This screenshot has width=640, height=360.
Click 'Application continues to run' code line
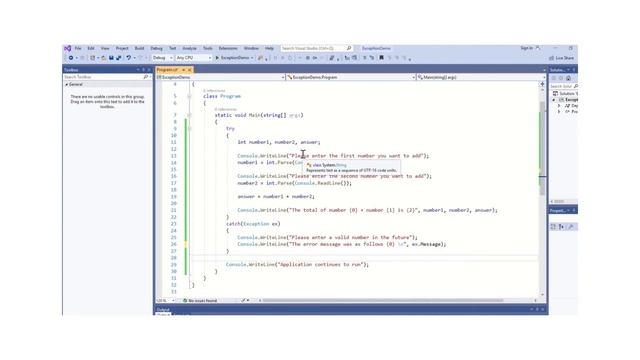pyautogui.click(x=297, y=264)
